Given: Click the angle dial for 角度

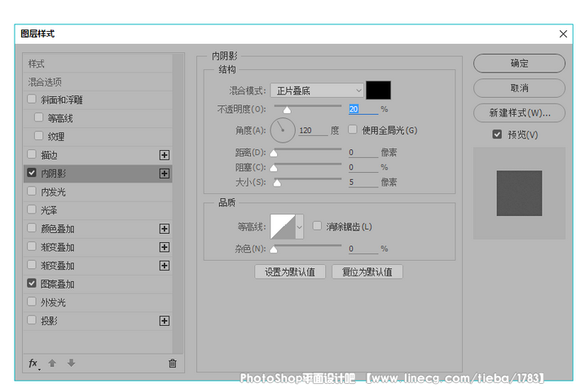Looking at the screenshot, I should click(283, 130).
